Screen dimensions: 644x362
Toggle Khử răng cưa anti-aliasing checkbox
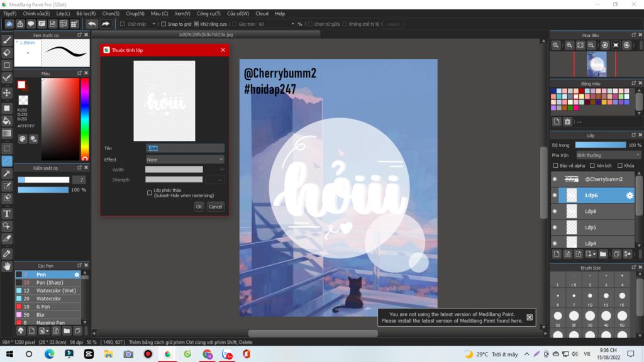(196, 24)
